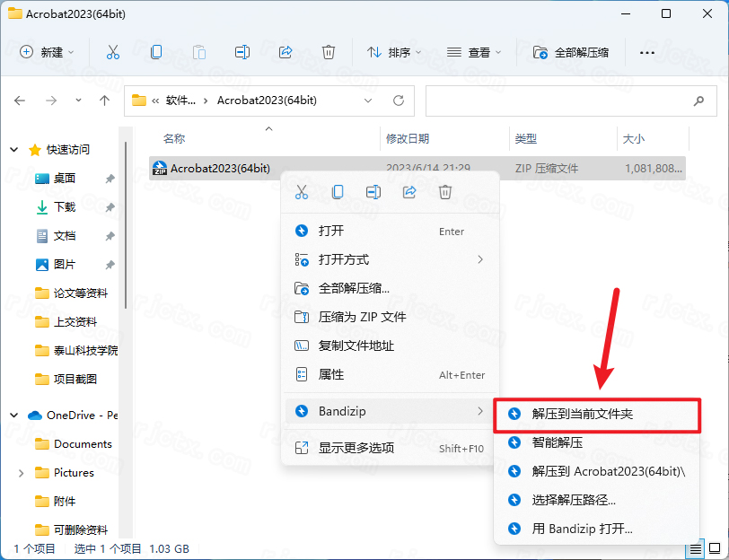Select 压缩为 ZIP 文件

(x=390, y=317)
